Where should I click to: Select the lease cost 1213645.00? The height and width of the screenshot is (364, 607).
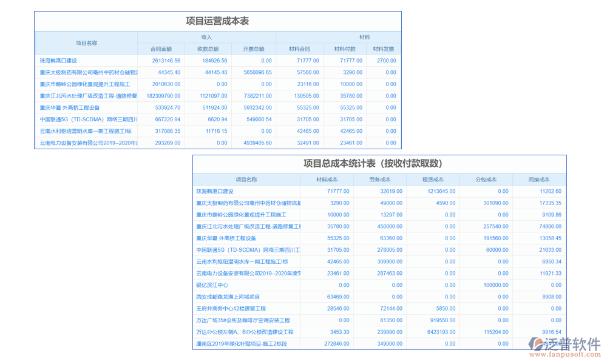(x=441, y=191)
